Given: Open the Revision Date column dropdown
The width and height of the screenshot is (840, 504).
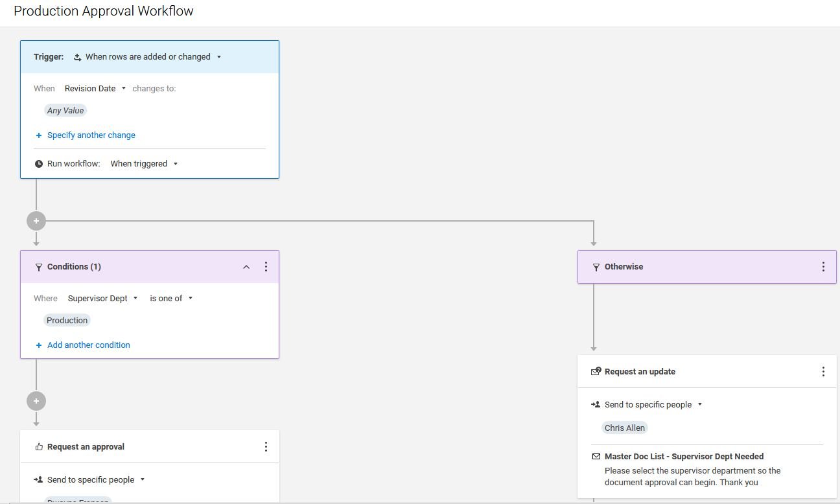Looking at the screenshot, I should (95, 89).
